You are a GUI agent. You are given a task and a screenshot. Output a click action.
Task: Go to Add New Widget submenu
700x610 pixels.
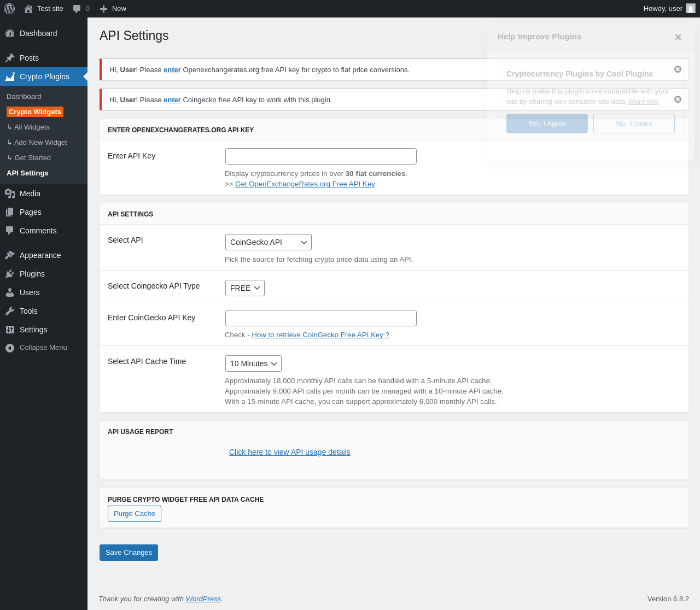tap(40, 143)
